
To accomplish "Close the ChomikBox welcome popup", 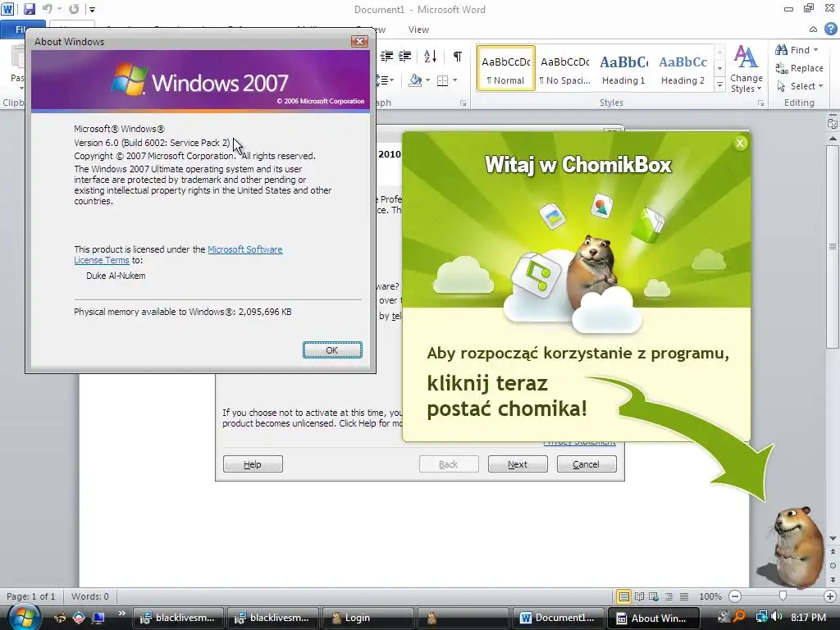I will coord(740,143).
